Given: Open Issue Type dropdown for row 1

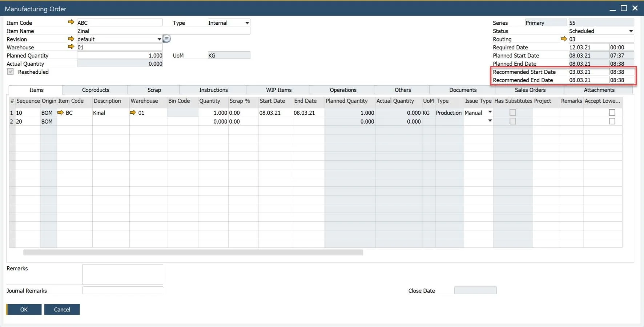Looking at the screenshot, I should pyautogui.click(x=490, y=112).
